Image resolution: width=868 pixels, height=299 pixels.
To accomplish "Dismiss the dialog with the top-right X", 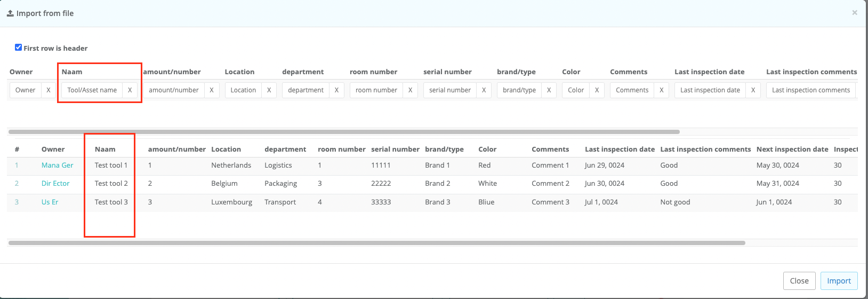I will click(855, 13).
